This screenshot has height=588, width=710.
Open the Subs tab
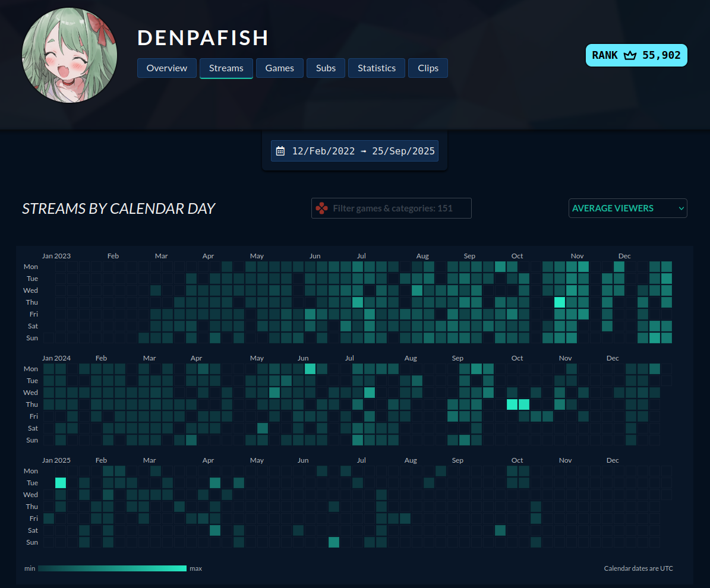coord(326,68)
